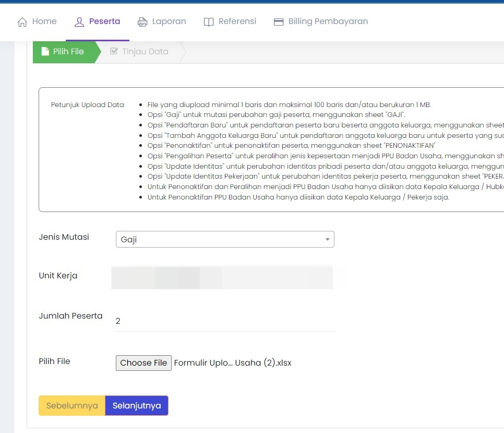504x433 pixels.
Task: Click the Selanjutnya button
Action: [137, 405]
